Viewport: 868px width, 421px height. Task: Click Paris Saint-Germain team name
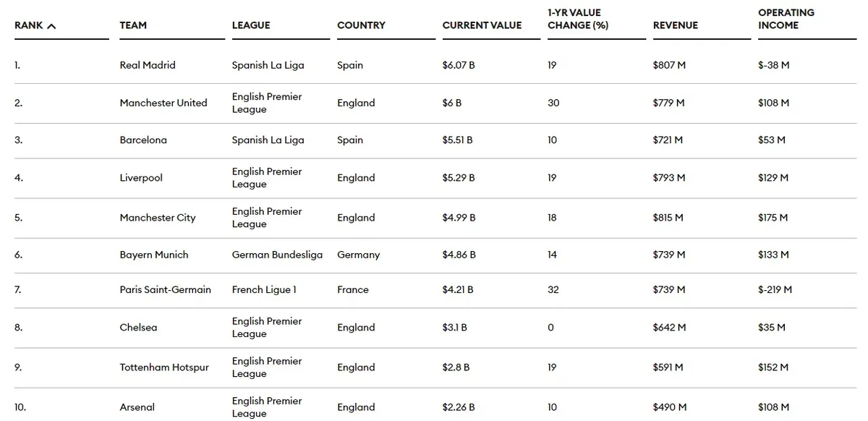(x=166, y=289)
